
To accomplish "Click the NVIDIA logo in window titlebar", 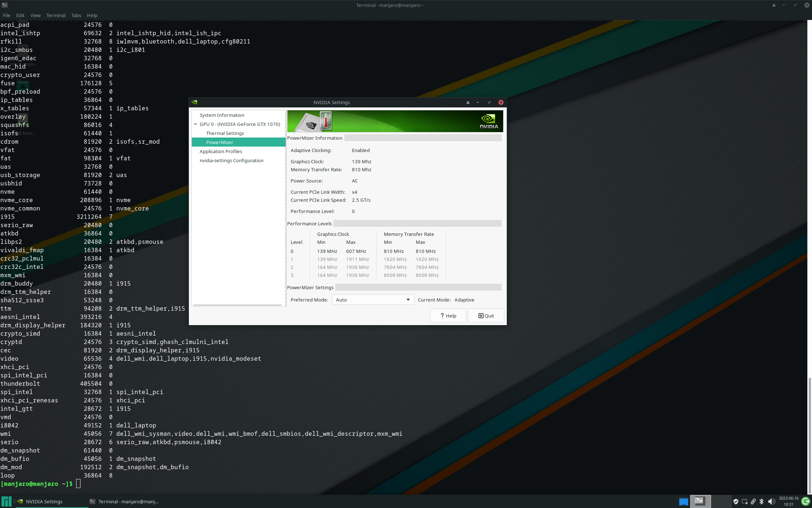I will pos(194,102).
